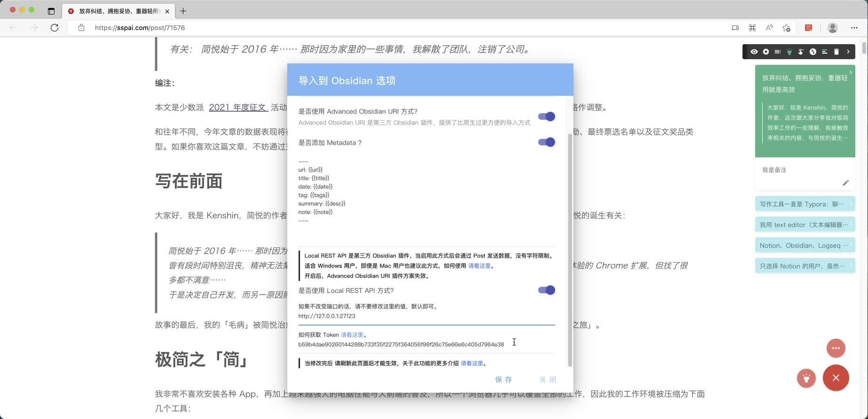Image resolution: width=868 pixels, height=419 pixels.
Task: Collapse the dark toolbar with right chevron
Action: tap(848, 52)
